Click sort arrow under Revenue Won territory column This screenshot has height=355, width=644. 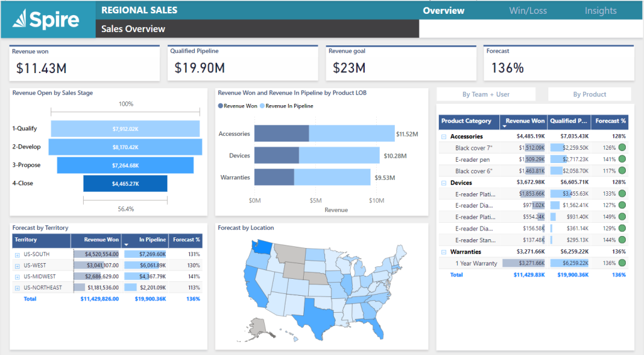126,245
